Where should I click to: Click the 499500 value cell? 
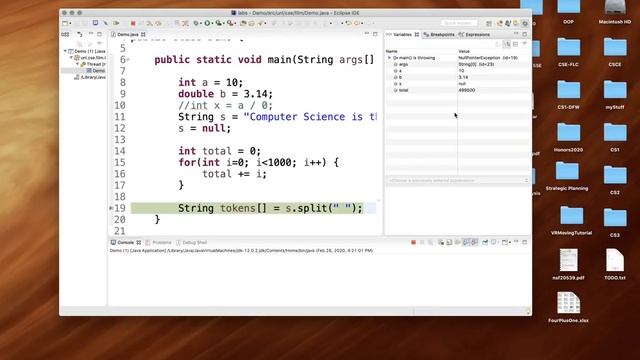point(467,90)
